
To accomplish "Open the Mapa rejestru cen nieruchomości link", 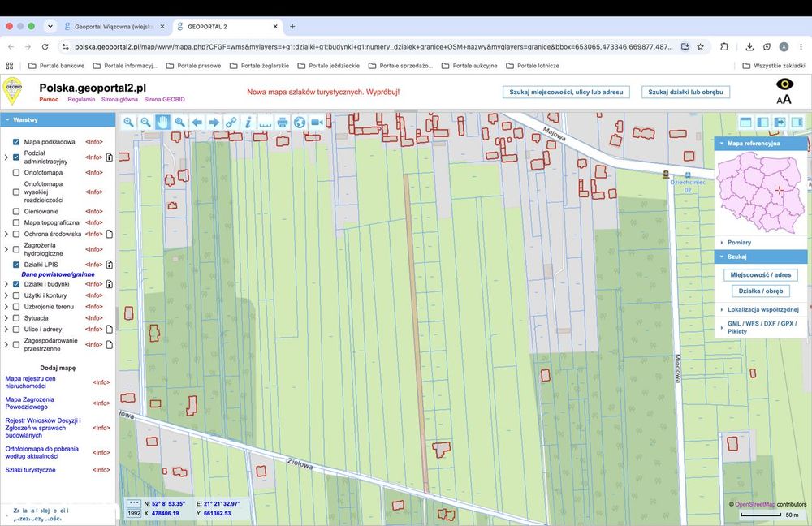I will (30, 382).
